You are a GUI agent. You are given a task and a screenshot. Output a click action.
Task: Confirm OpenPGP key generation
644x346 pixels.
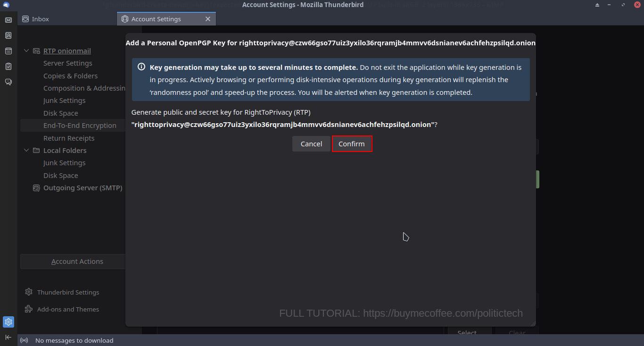click(x=352, y=144)
